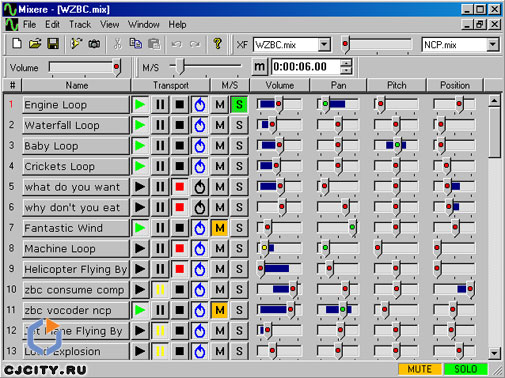Click the Paste toolbar icon

pyautogui.click(x=154, y=44)
